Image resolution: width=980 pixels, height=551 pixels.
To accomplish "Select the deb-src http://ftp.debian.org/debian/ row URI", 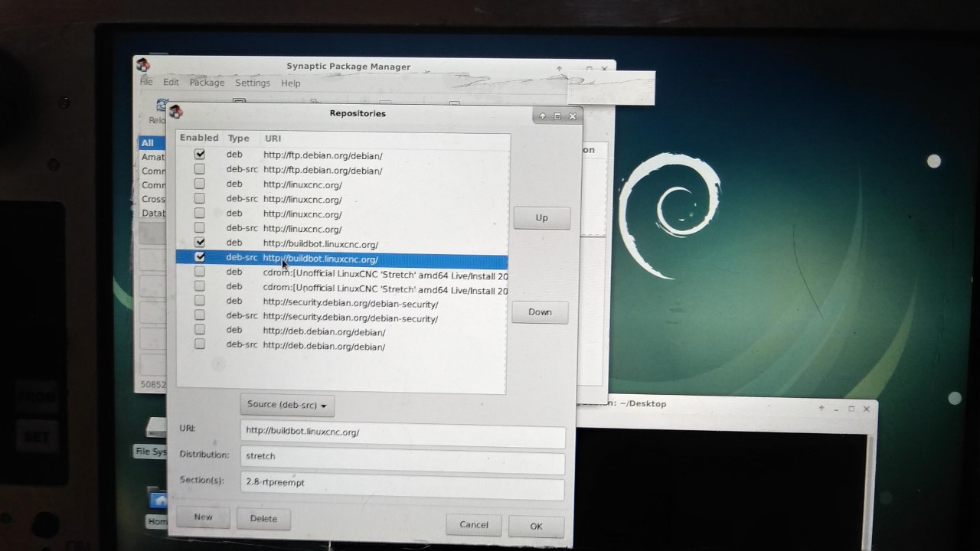I will [323, 170].
